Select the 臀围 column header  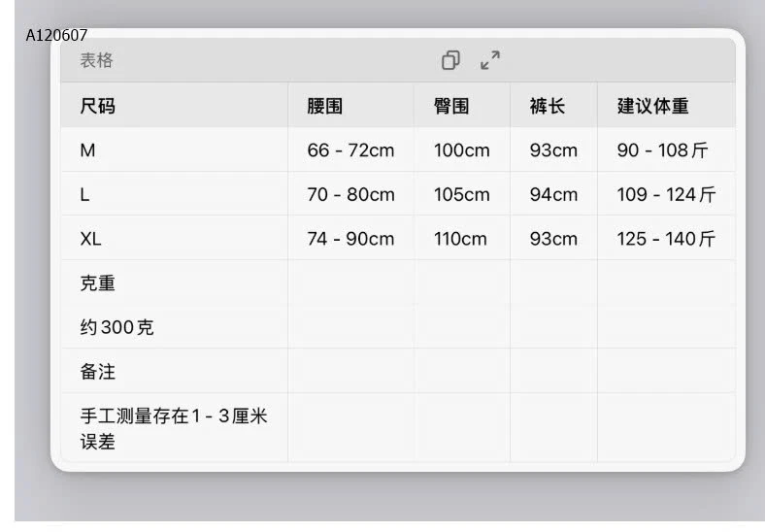451,106
